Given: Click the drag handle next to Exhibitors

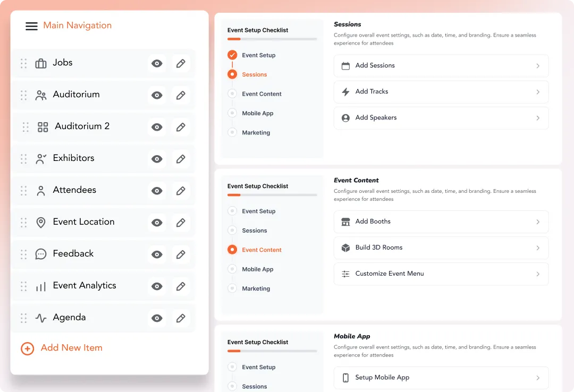Looking at the screenshot, I should 23,159.
